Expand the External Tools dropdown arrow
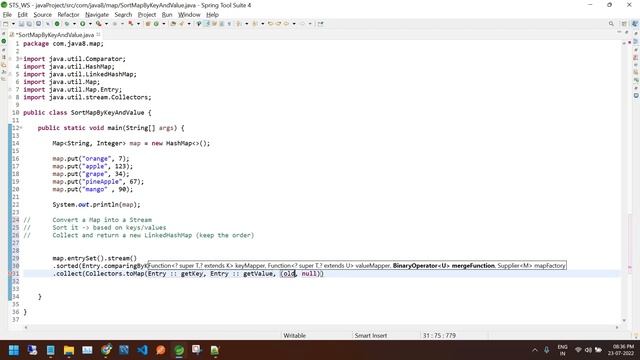640x360 pixels. pos(106,24)
